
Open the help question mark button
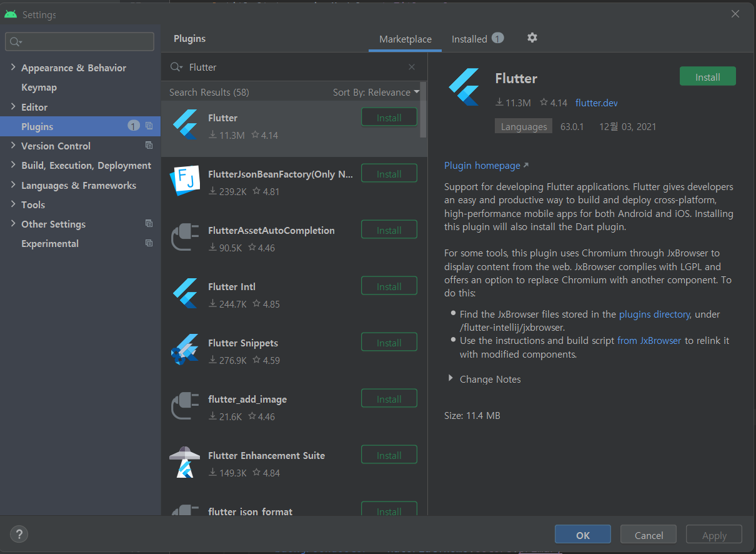pos(19,534)
